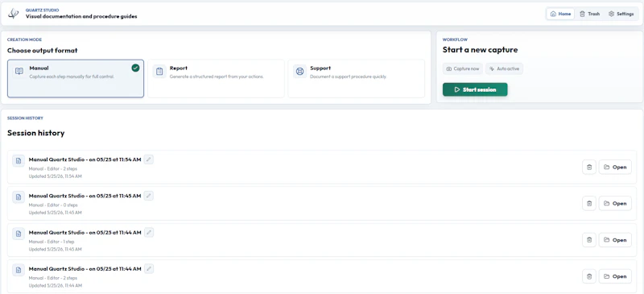Click the "Manual - Editor - 0 steps" text
Image resolution: width=644 pixels, height=294 pixels.
pos(53,205)
